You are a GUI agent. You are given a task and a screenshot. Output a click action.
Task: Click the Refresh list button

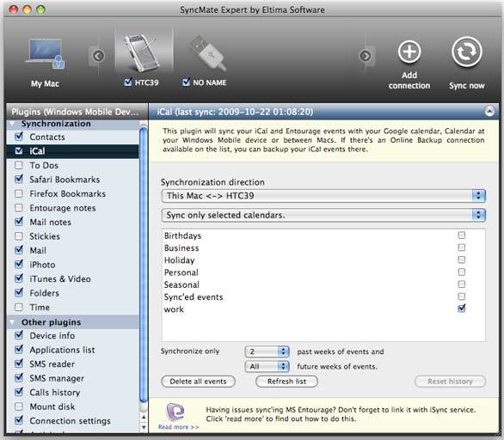tap(286, 382)
